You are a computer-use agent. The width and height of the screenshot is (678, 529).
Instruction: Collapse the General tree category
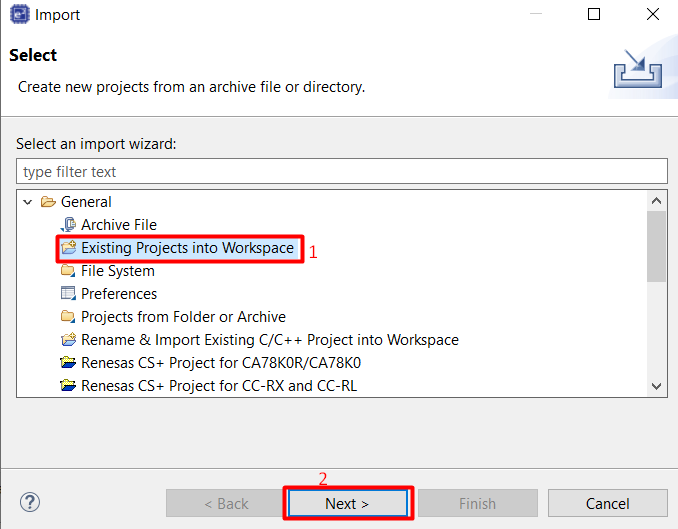click(x=26, y=202)
